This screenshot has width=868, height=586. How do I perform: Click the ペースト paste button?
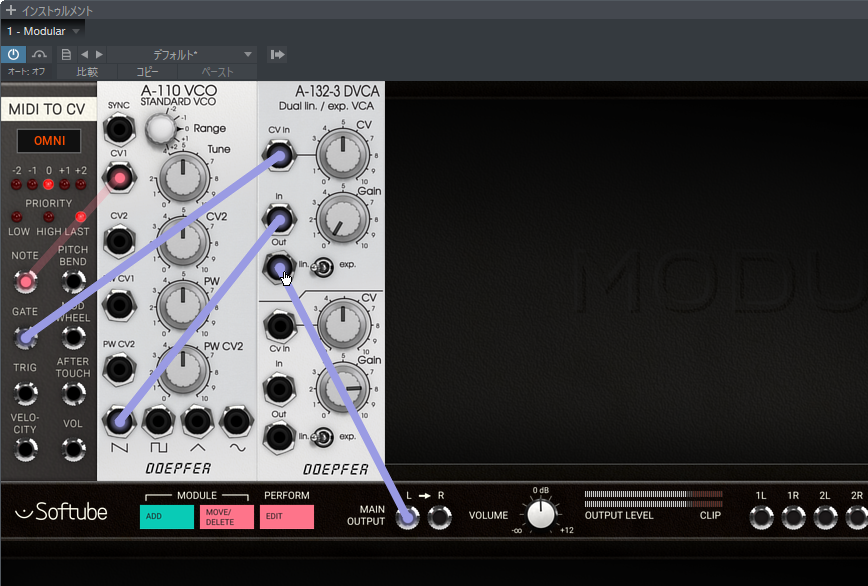217,72
